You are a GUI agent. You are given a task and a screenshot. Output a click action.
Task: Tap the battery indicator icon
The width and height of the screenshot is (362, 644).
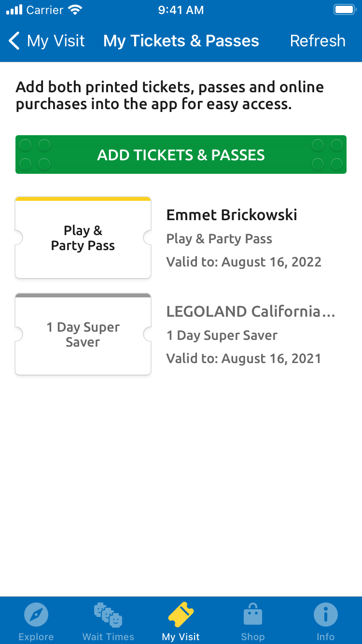(x=345, y=10)
